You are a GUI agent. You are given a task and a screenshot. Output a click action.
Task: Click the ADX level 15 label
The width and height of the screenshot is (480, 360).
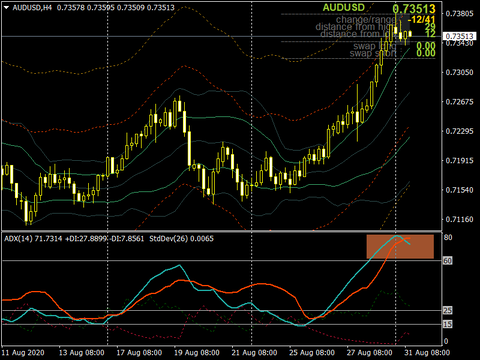pyautogui.click(x=448, y=324)
